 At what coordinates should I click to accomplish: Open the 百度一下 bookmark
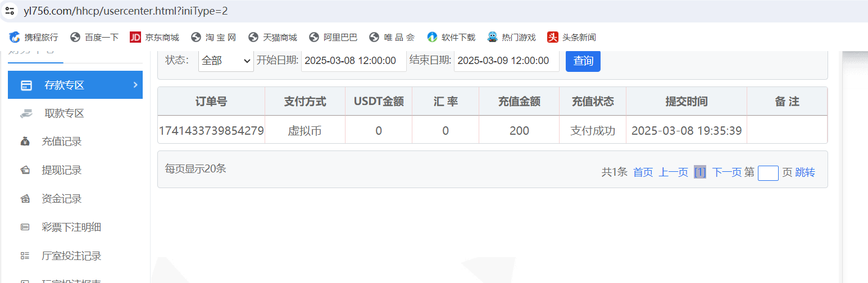[x=94, y=38]
